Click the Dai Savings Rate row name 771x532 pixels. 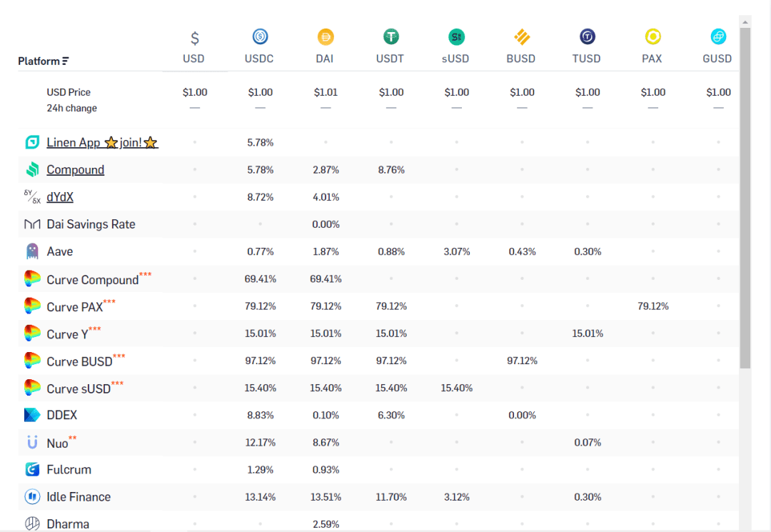coord(91,224)
